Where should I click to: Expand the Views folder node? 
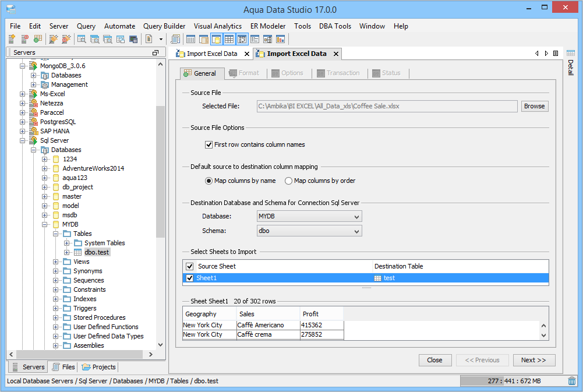pos(55,262)
